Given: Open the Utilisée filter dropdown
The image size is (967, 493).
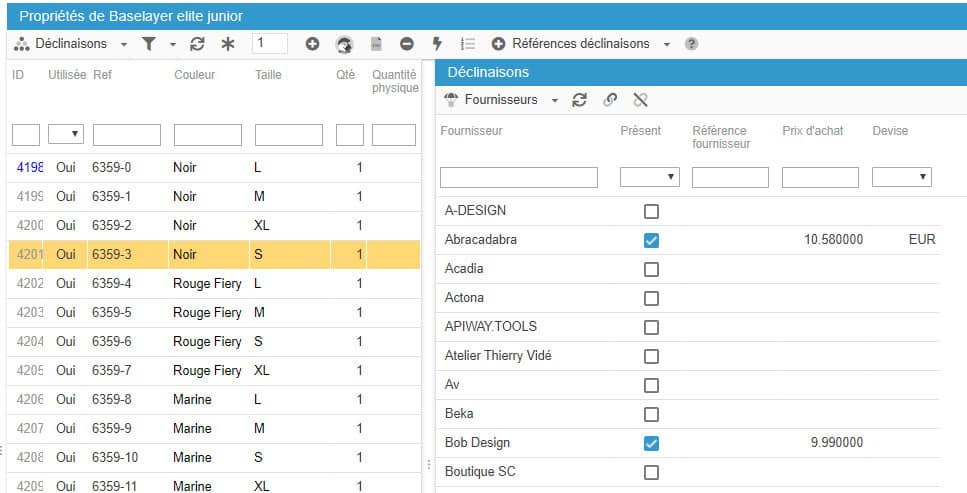Looking at the screenshot, I should [67, 135].
